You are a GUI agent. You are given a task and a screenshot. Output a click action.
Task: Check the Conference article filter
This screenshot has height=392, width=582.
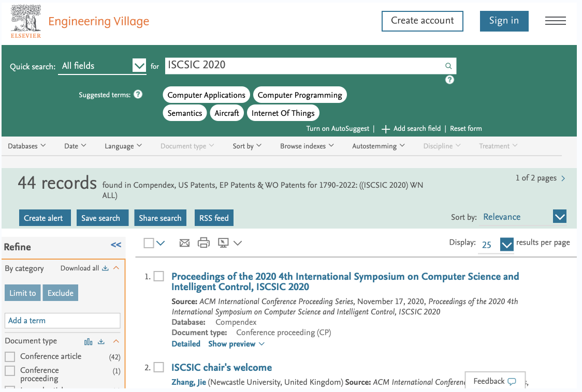tap(10, 357)
